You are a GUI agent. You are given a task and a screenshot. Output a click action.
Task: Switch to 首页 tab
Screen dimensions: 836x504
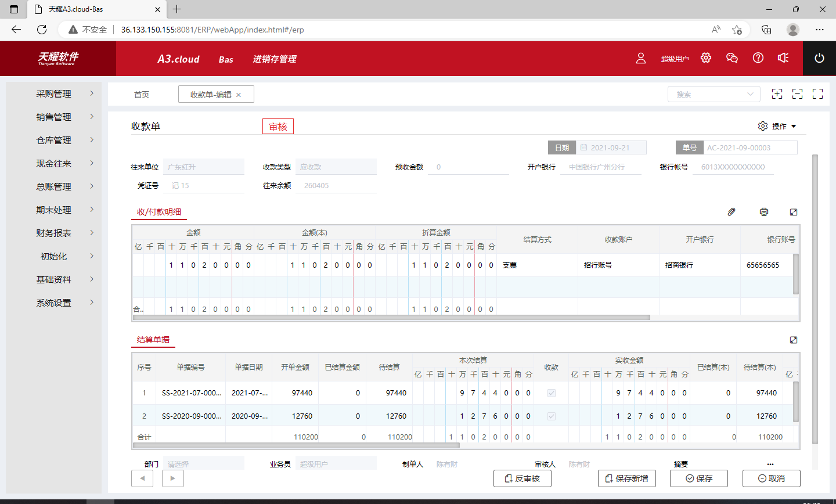tap(142, 95)
